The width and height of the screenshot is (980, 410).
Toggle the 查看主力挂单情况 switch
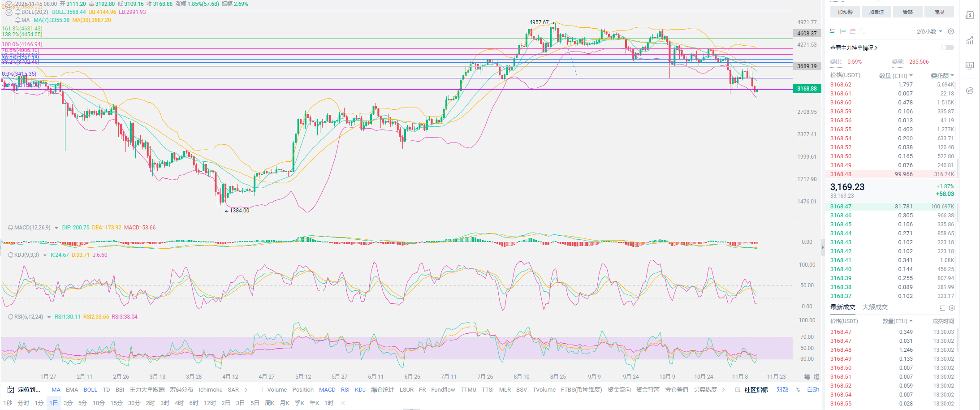click(x=947, y=47)
